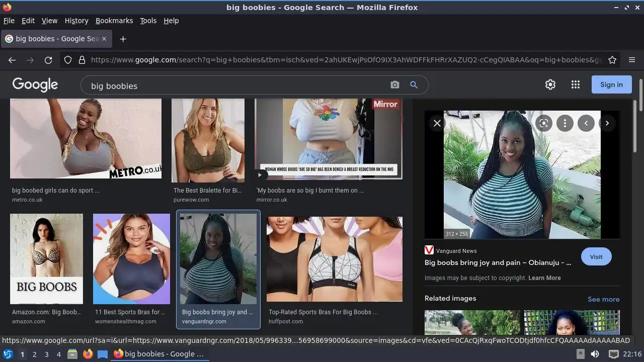This screenshot has height=362, width=644.
Task: Show next image in preview
Action: [x=607, y=123]
